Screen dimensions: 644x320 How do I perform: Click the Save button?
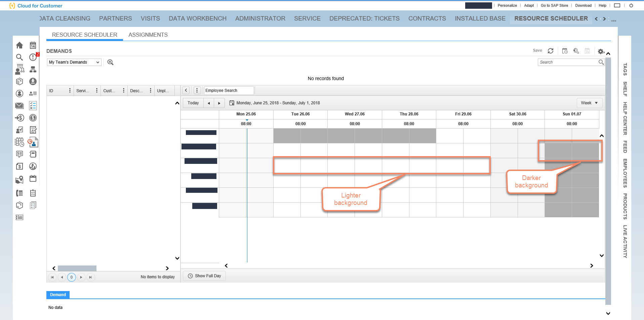(x=537, y=50)
